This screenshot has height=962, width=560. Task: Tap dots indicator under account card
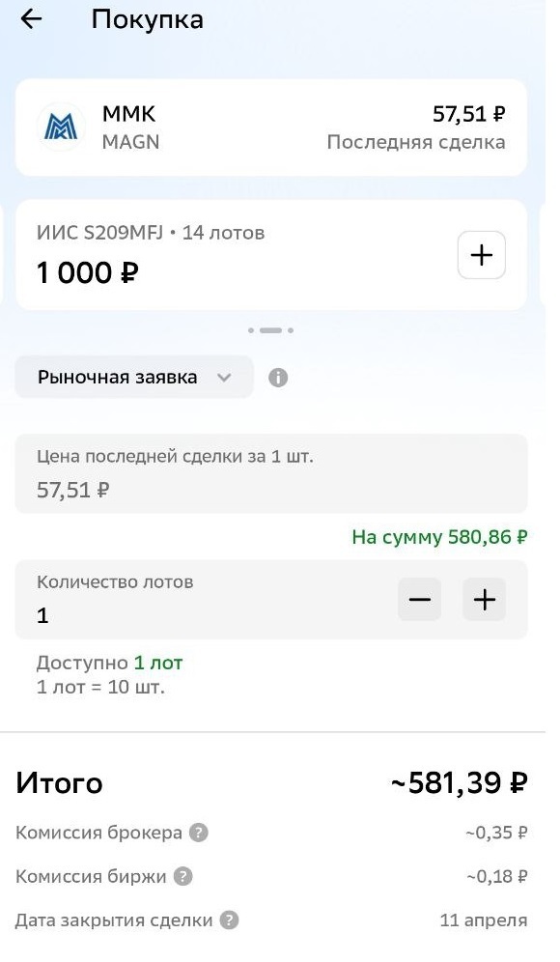point(271,328)
